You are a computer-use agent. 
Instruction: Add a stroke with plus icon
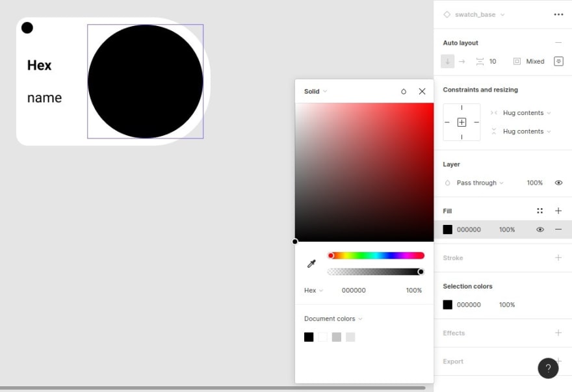pos(558,257)
